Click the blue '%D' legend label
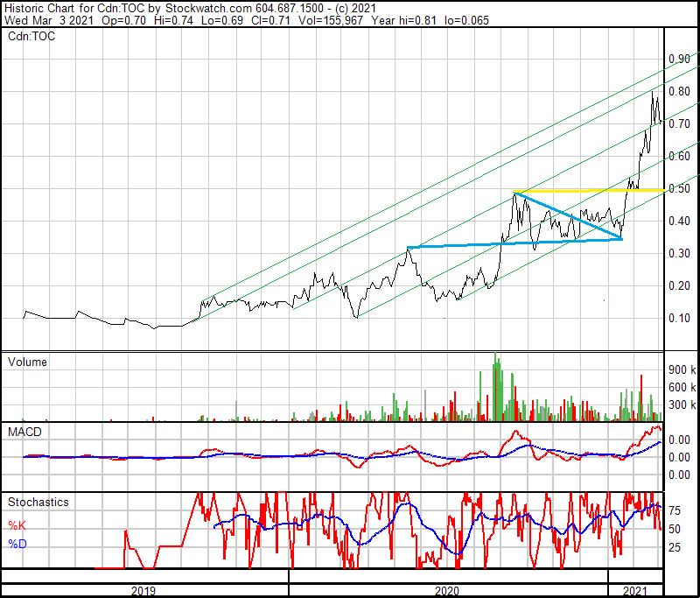This screenshot has width=700, height=598. point(17,544)
